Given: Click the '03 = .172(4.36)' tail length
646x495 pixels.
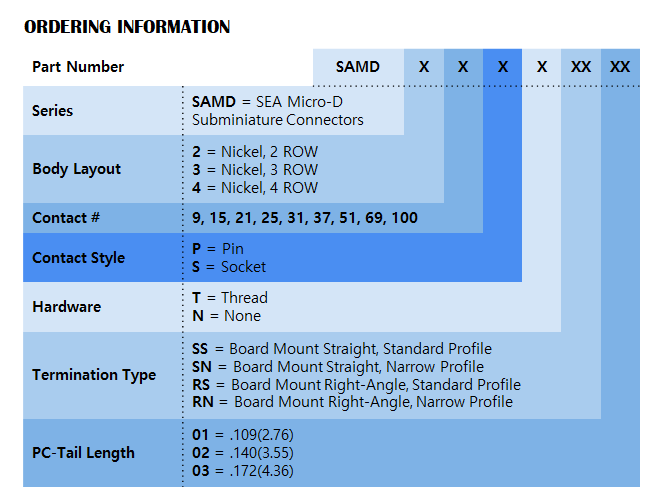Looking at the screenshot, I should [x=242, y=471].
